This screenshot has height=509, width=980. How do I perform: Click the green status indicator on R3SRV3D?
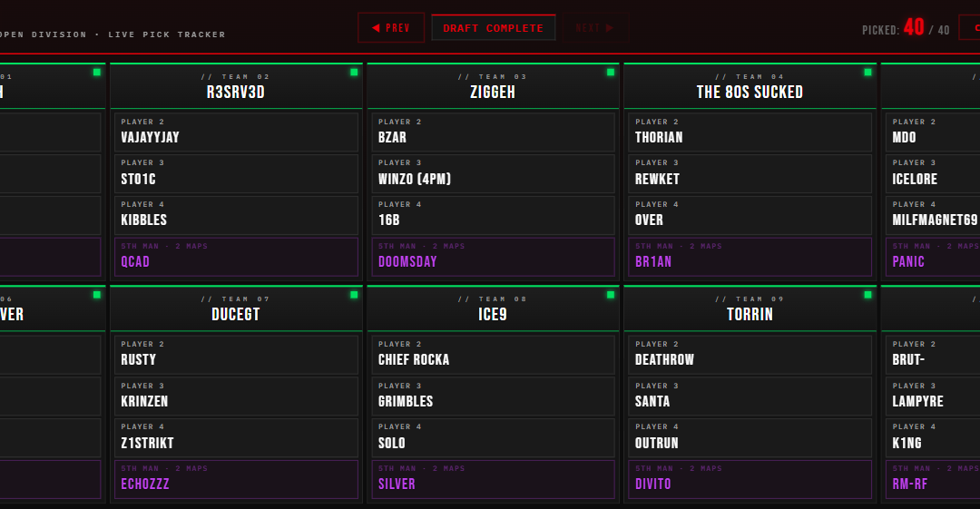tap(354, 72)
